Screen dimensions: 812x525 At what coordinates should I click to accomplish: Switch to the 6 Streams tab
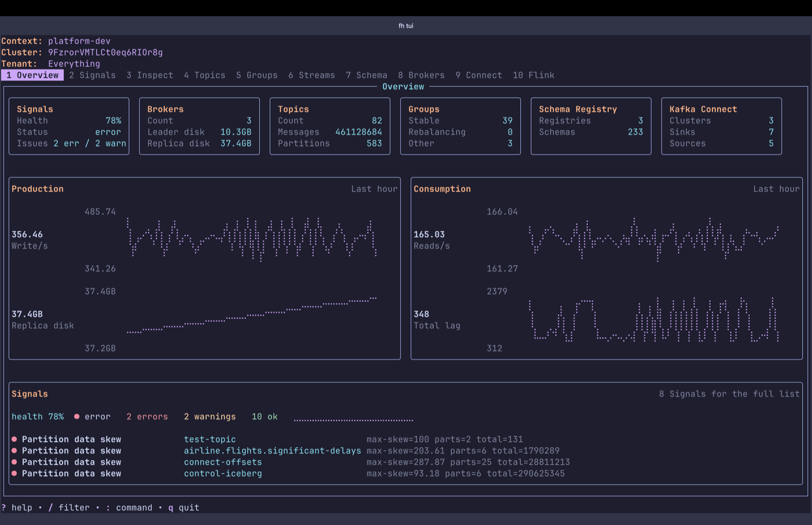click(x=312, y=75)
